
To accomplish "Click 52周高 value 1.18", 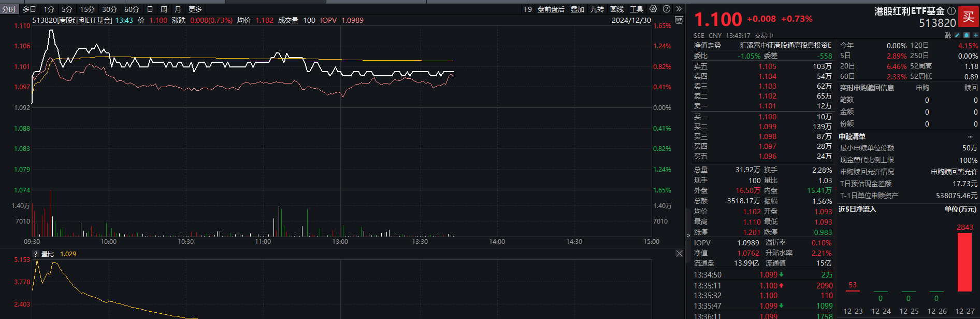I will coord(971,66).
